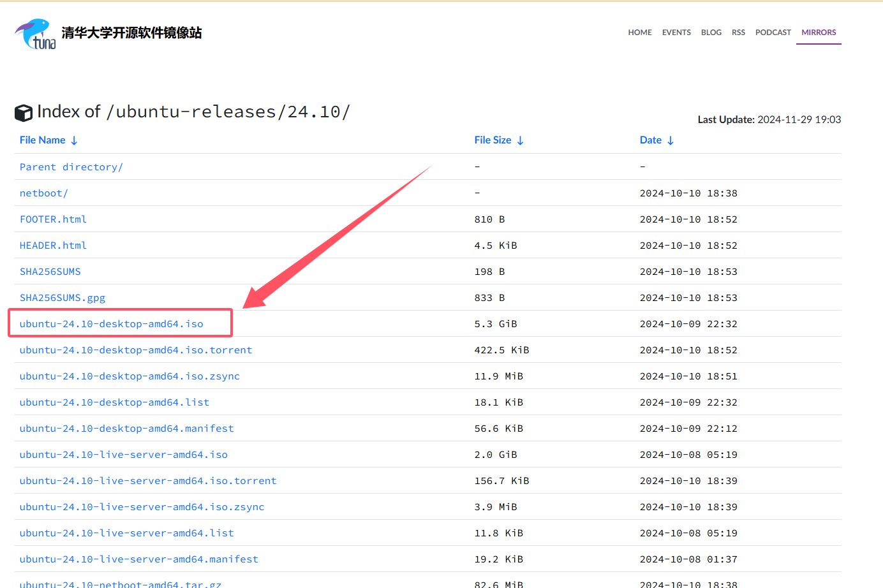Download ubuntu-24.10-live-server-amd64.iso
This screenshot has width=883, height=588.
coord(124,455)
